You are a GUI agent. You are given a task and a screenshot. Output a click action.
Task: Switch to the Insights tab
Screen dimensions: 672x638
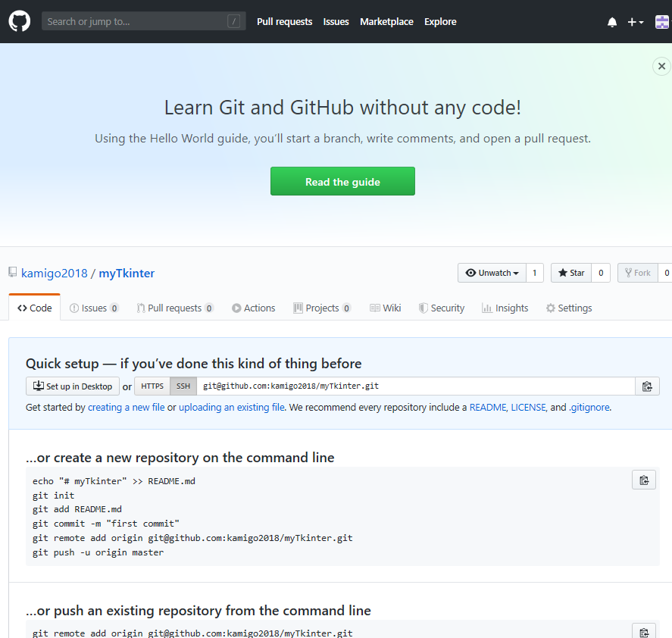pyautogui.click(x=505, y=308)
